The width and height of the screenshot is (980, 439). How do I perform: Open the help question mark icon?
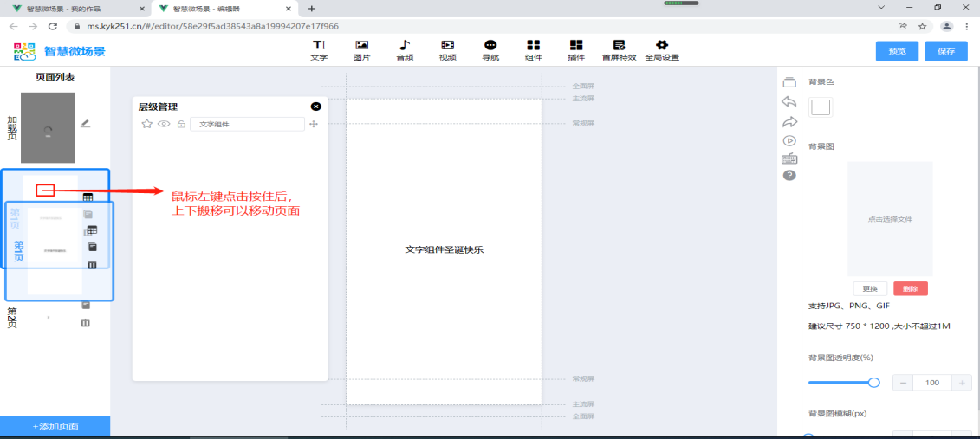pyautogui.click(x=789, y=175)
